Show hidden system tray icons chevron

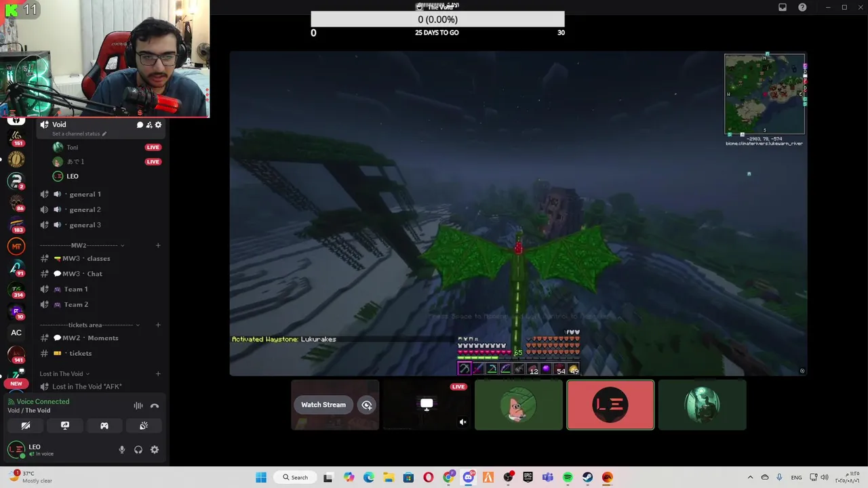(750, 477)
